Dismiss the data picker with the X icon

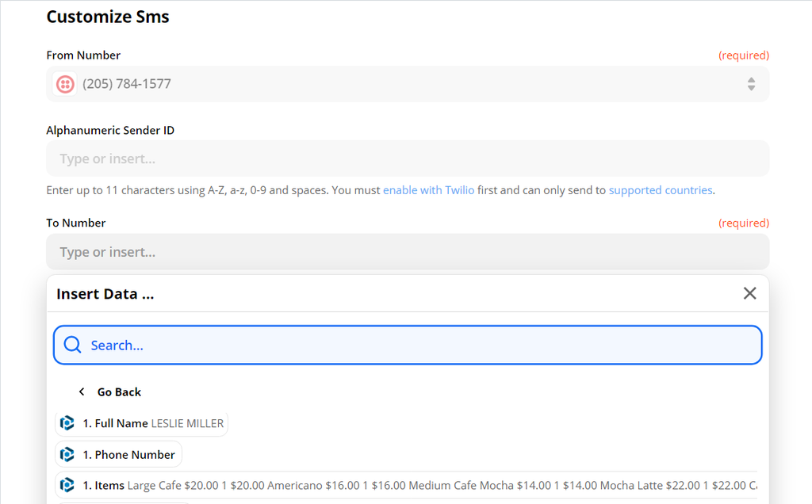(749, 293)
